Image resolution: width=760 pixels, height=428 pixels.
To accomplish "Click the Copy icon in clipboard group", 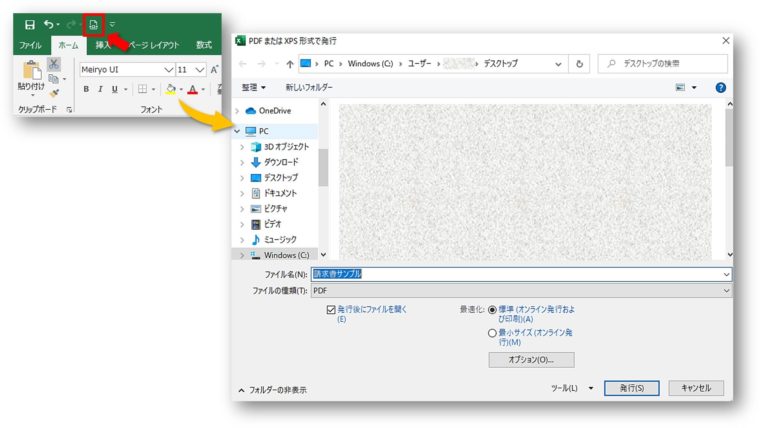I will point(54,79).
